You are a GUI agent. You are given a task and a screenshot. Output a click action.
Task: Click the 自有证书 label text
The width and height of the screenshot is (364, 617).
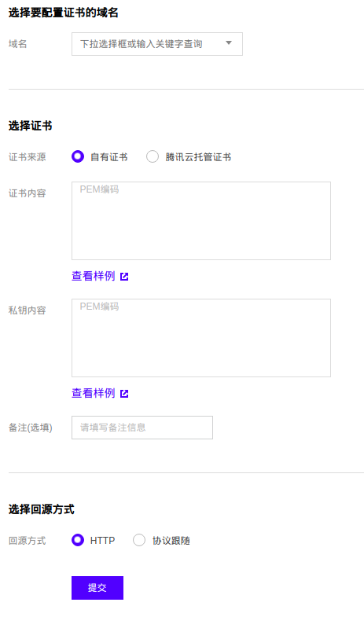pyautogui.click(x=109, y=157)
